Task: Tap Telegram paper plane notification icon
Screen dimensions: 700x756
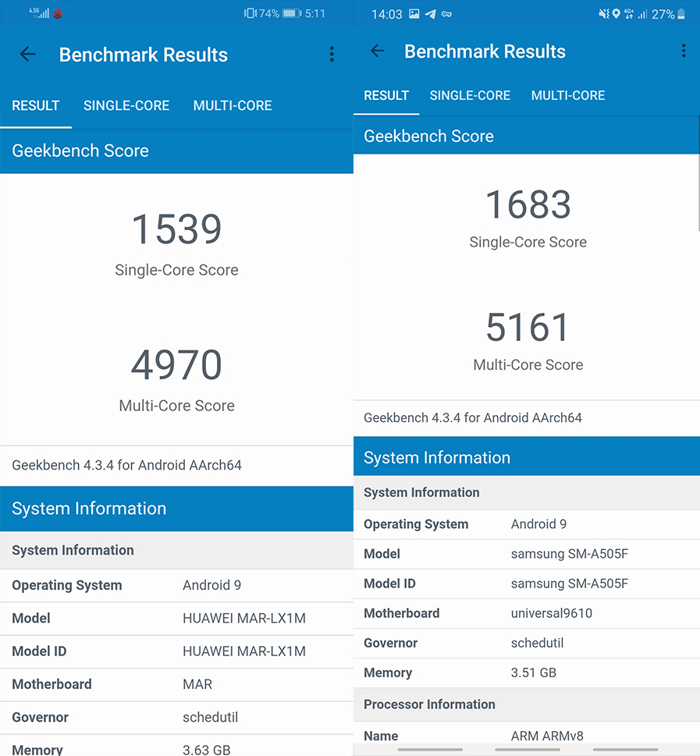Action: tap(430, 14)
